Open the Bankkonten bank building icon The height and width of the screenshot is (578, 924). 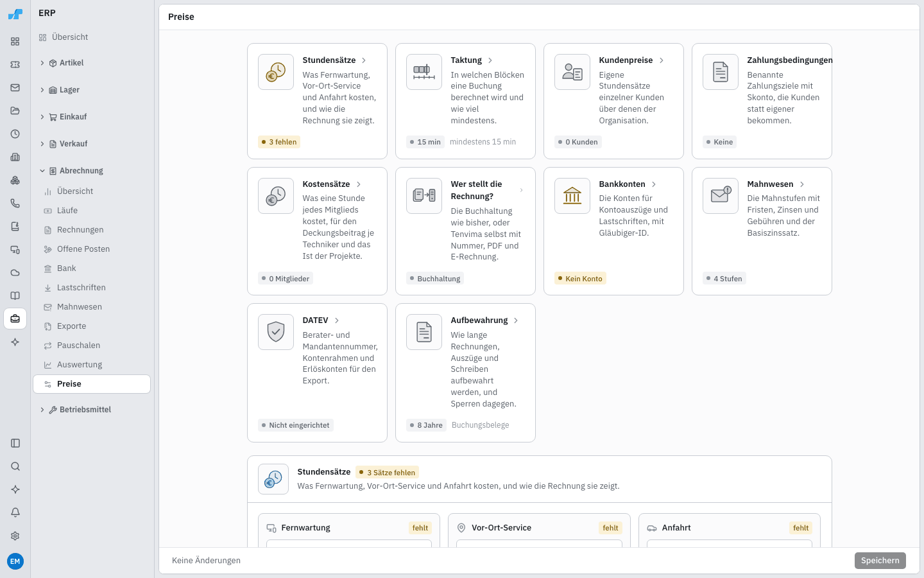(572, 196)
